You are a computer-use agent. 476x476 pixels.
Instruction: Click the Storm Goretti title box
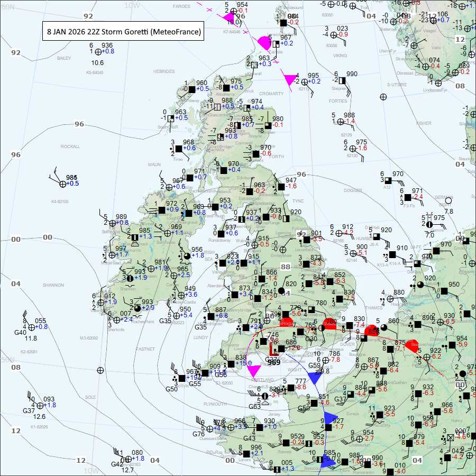[x=124, y=32]
